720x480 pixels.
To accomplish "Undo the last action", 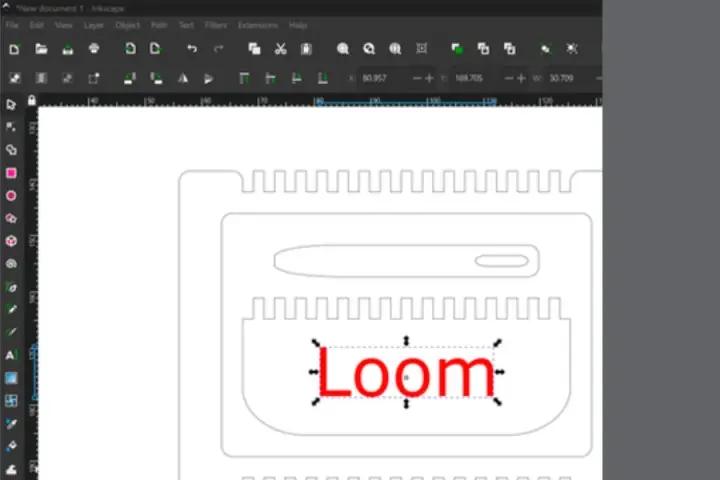I will (x=192, y=49).
